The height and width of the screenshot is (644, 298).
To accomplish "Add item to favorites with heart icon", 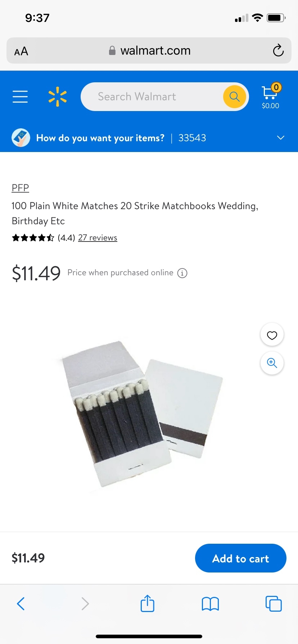I will point(272,335).
